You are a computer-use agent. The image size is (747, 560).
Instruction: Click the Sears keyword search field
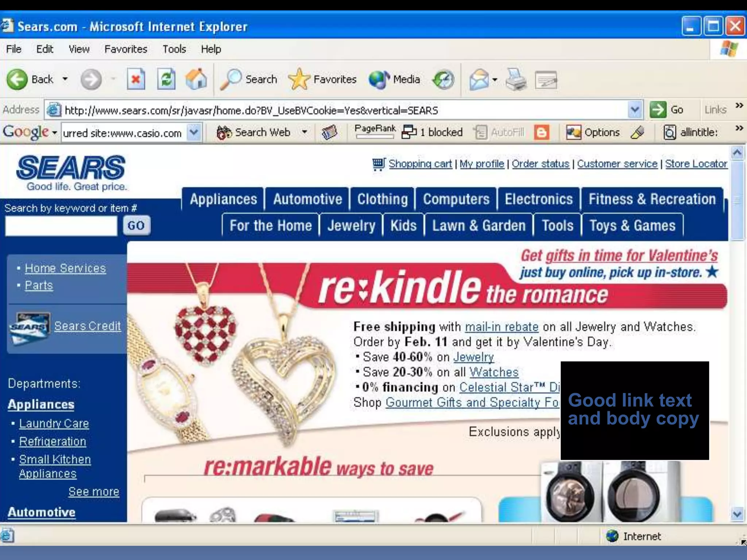coord(61,226)
